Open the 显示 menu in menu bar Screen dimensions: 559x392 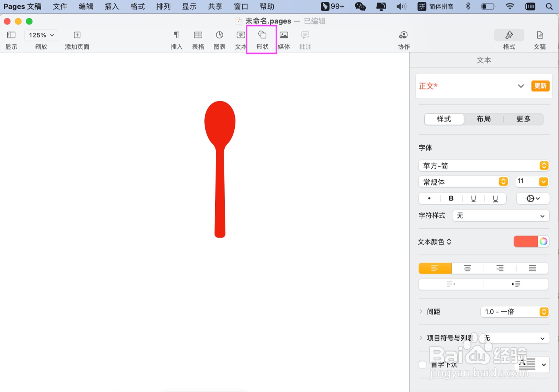tap(189, 6)
